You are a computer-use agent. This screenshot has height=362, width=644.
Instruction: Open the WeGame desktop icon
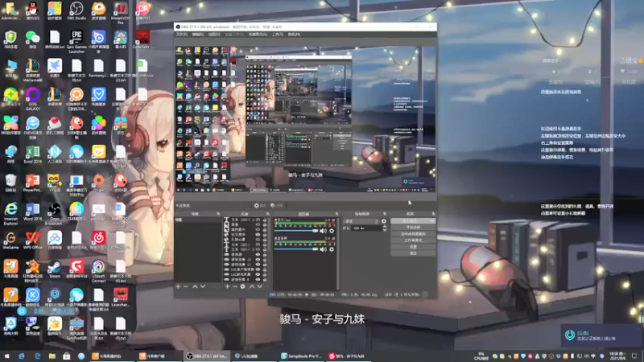click(10, 241)
